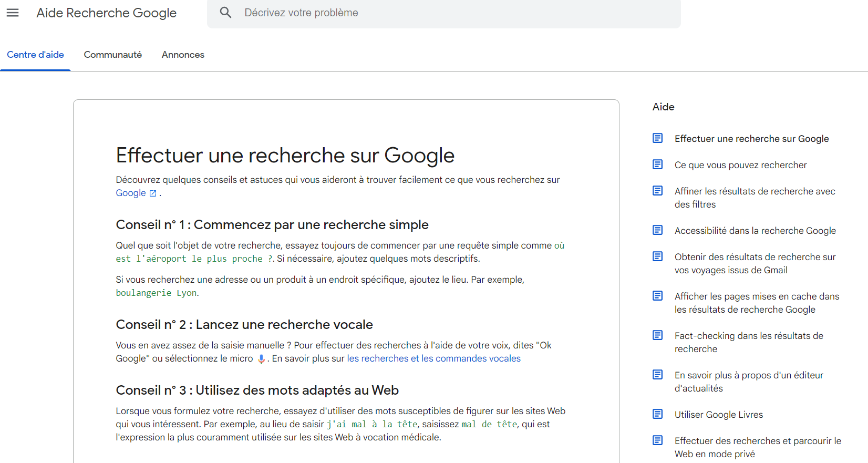The width and height of the screenshot is (868, 463).
Task: Open Effectuer des recherches en mode privé link
Action: (758, 447)
